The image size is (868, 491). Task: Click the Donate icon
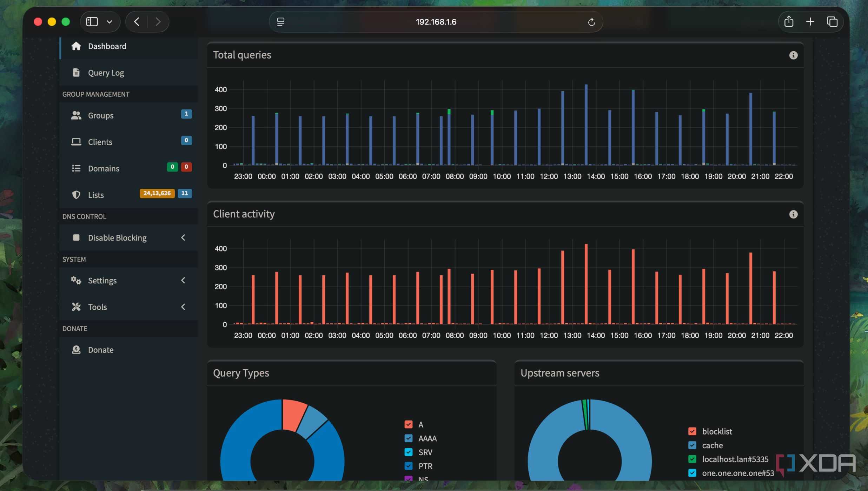pyautogui.click(x=76, y=350)
